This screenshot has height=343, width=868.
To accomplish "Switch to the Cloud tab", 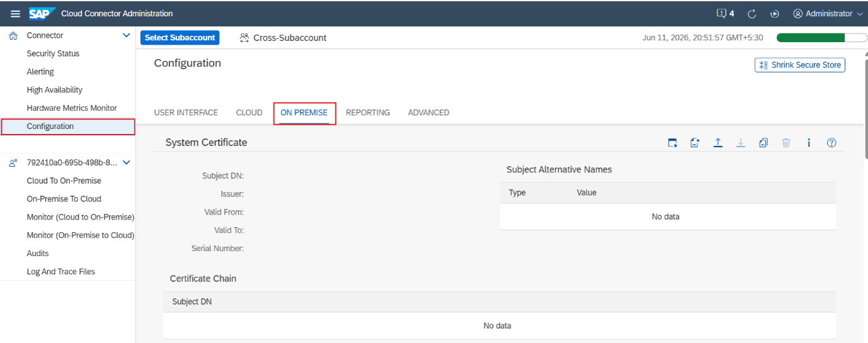I will tap(249, 113).
